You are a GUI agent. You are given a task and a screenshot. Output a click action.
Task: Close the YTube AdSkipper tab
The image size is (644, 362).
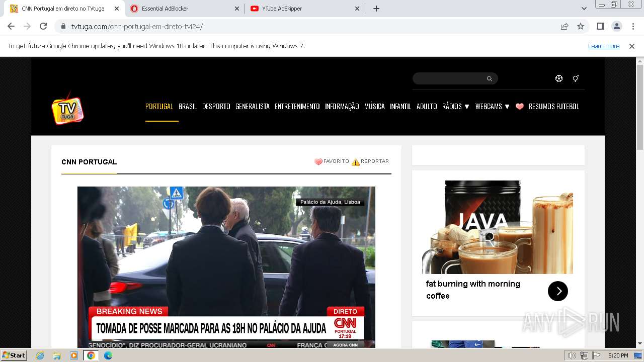tap(357, 9)
